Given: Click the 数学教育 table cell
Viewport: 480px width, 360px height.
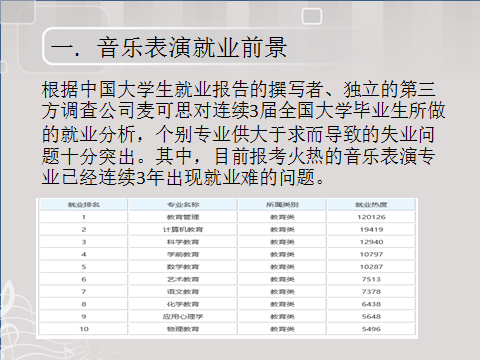Looking at the screenshot, I should coord(183,267).
